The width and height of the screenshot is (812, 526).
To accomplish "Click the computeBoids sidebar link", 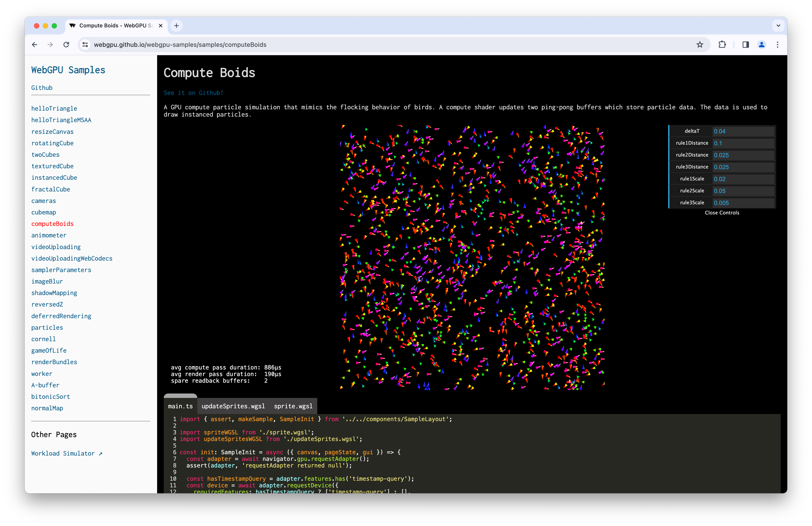I will coord(52,224).
